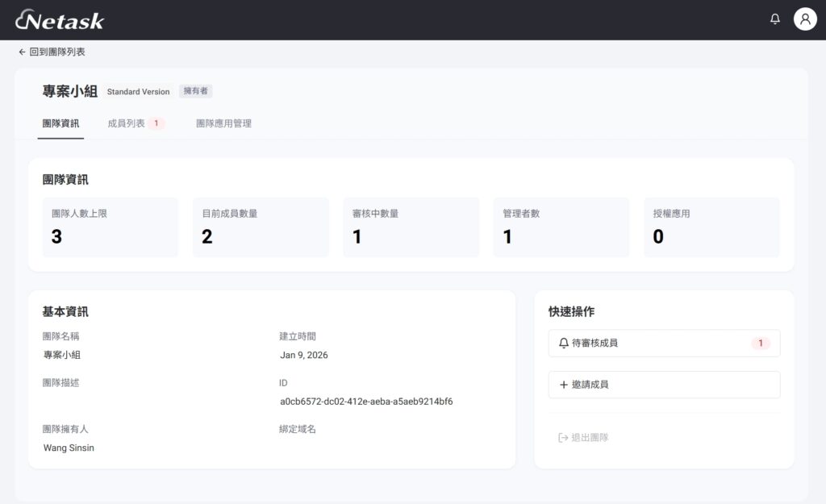The image size is (826, 504).
Task: Click the plus icon for 邀請成員
Action: click(x=564, y=385)
